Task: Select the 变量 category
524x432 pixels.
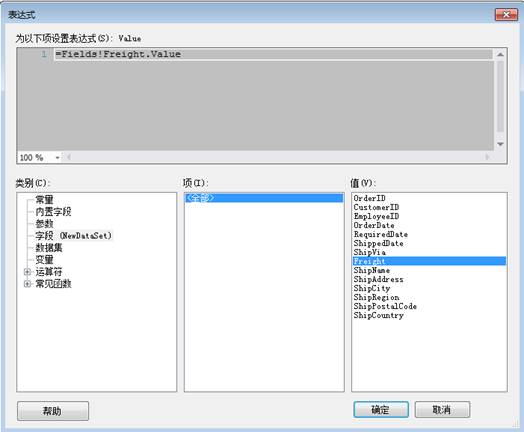Action: click(x=44, y=260)
